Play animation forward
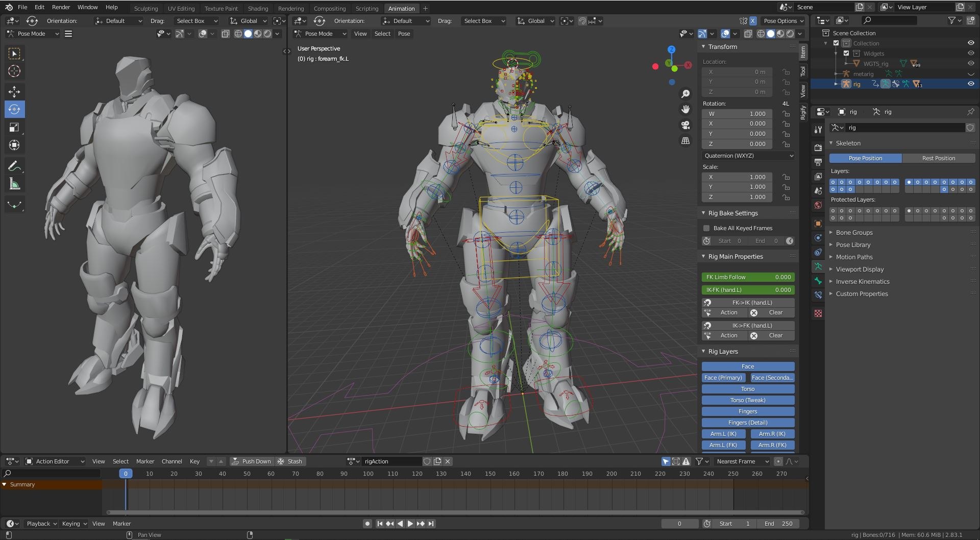 coord(410,524)
